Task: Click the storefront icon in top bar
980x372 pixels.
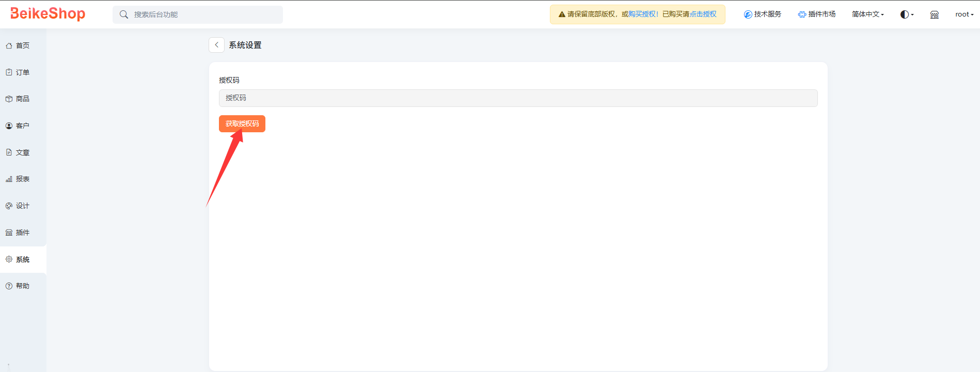Action: pyautogui.click(x=935, y=14)
